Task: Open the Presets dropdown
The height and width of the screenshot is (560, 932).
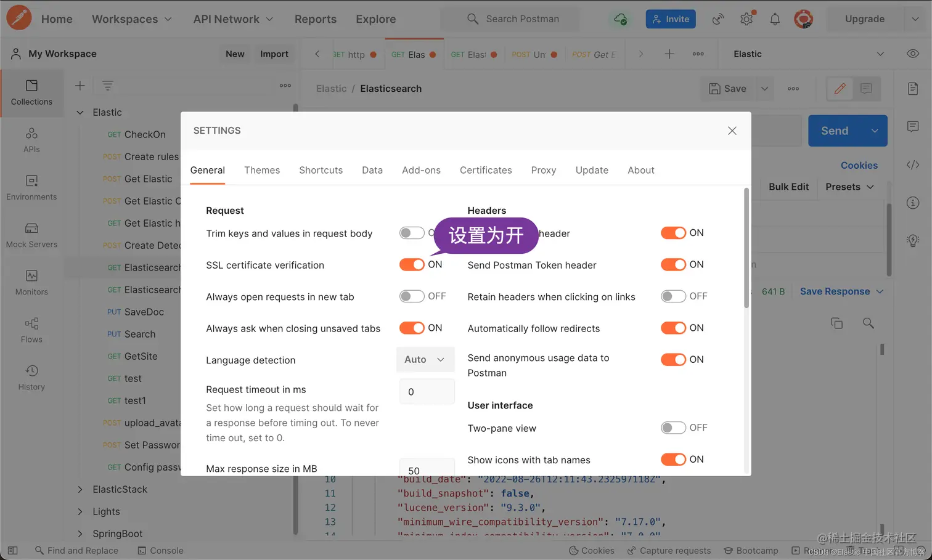Action: point(849,187)
